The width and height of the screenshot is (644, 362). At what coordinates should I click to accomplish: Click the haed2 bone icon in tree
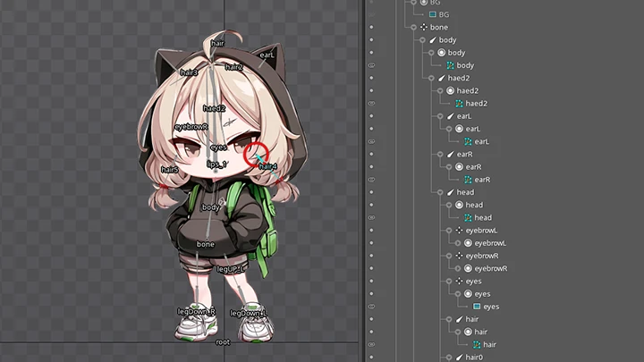(442, 78)
